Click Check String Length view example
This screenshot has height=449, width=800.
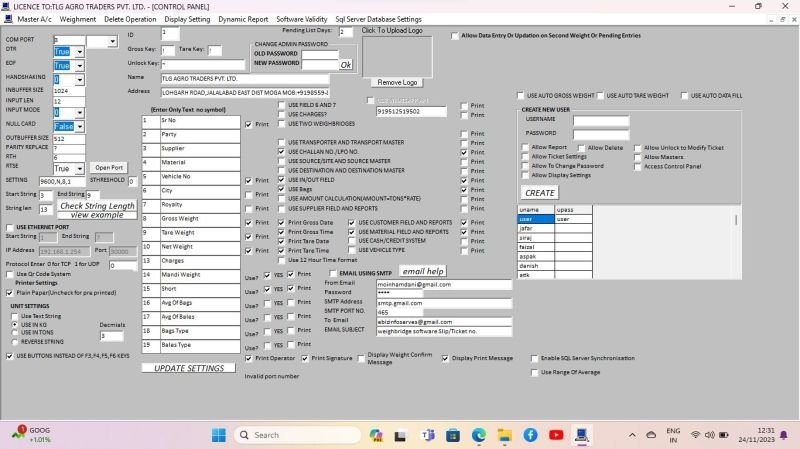point(97,210)
